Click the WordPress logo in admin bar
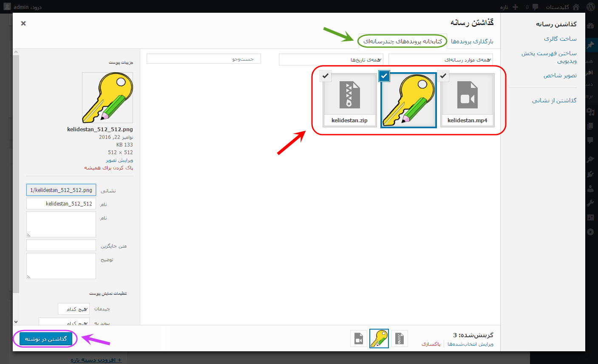The width and height of the screenshot is (598, 364). [x=591, y=7]
